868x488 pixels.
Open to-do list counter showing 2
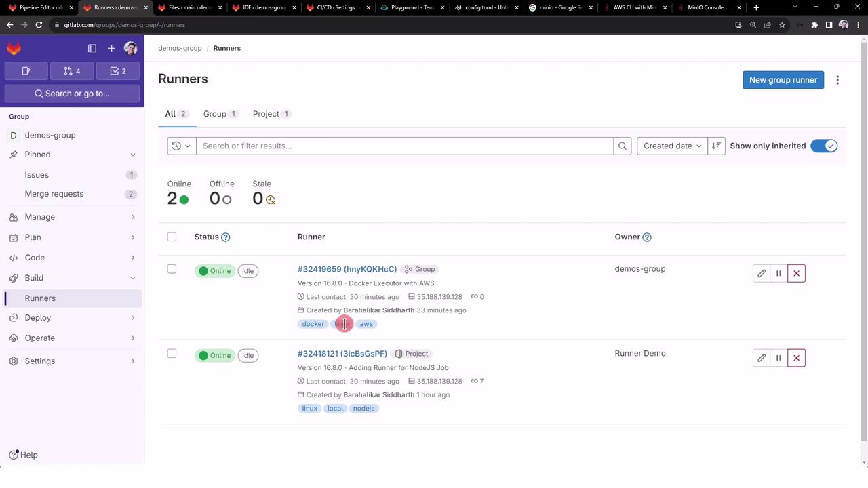(118, 71)
